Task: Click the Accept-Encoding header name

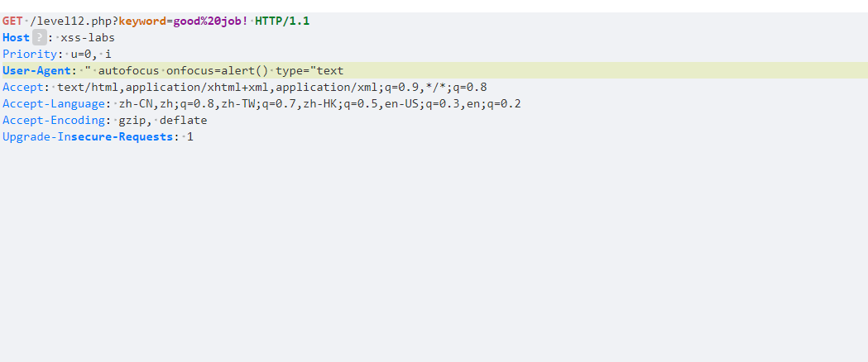Action: pos(53,121)
